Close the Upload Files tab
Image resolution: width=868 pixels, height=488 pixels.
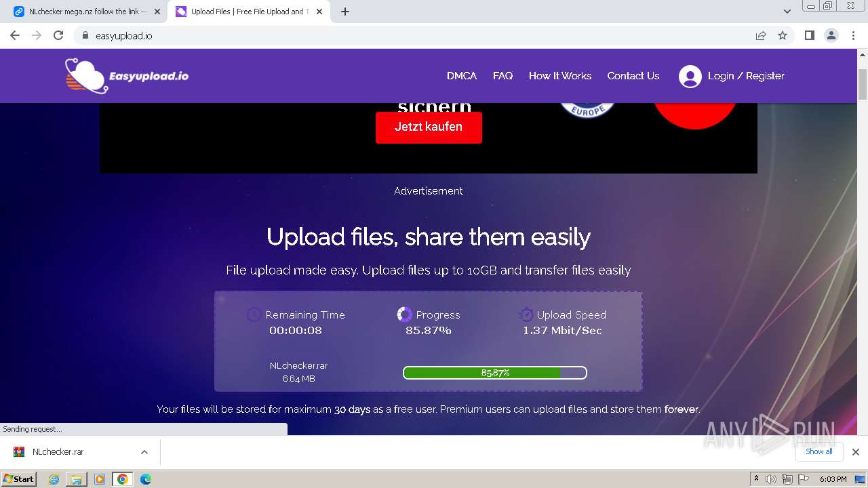(319, 12)
